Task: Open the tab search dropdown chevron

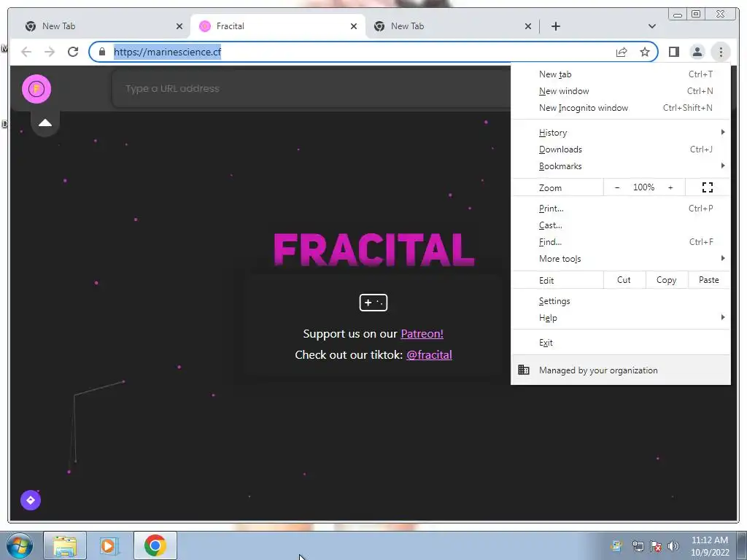Action: (652, 26)
